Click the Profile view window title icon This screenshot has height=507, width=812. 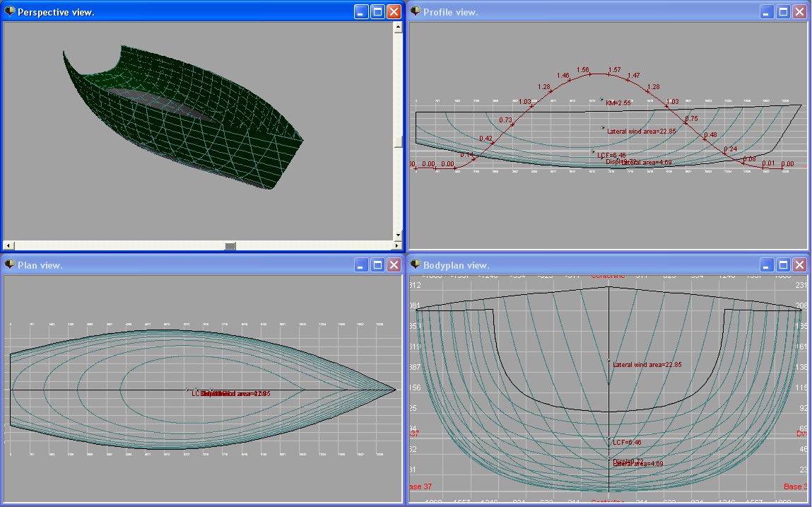[416, 11]
